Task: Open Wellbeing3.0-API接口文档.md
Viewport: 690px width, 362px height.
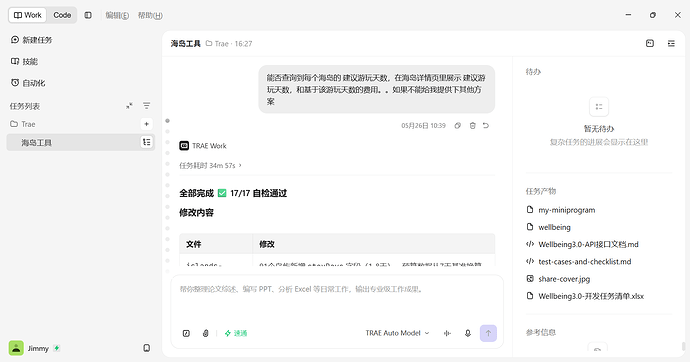Action: point(582,244)
